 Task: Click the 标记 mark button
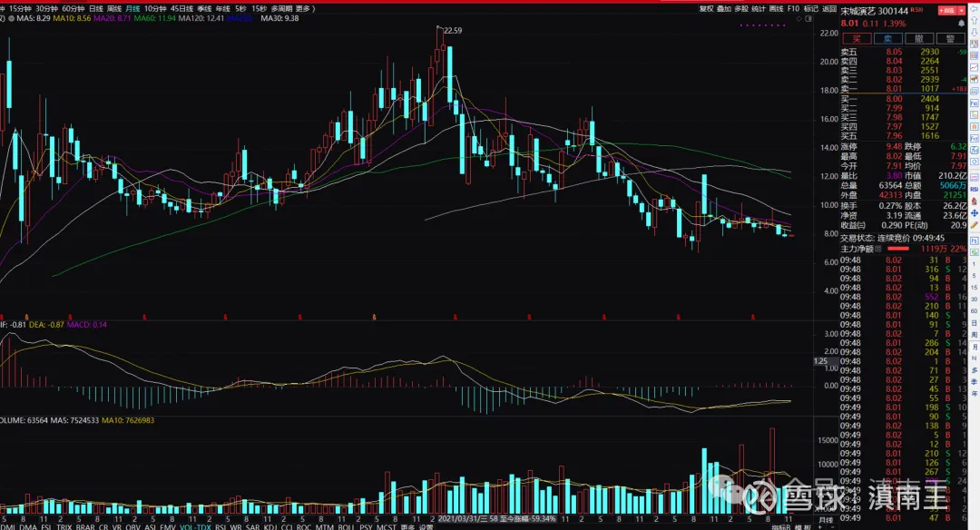pyautogui.click(x=811, y=9)
